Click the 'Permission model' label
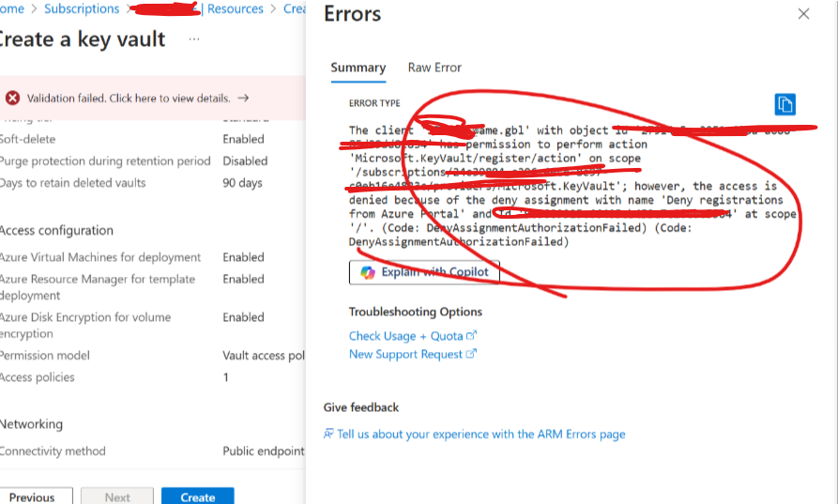Image resolution: width=838 pixels, height=504 pixels. 44,356
